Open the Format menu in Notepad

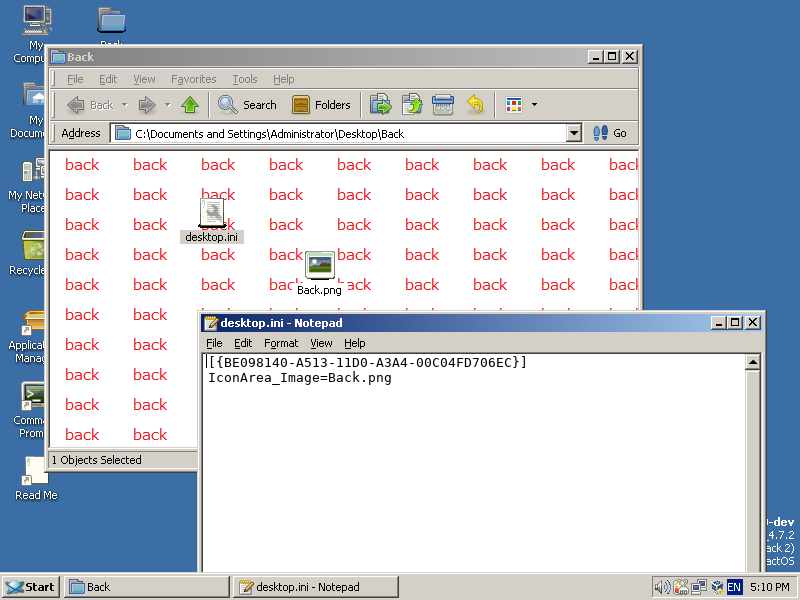tap(280, 343)
